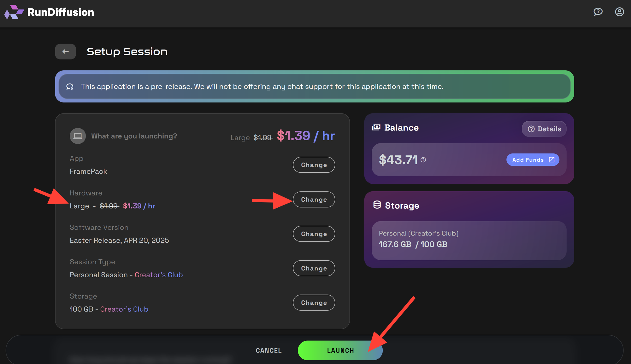Image resolution: width=631 pixels, height=364 pixels.
Task: Open Balance Details
Action: [544, 129]
